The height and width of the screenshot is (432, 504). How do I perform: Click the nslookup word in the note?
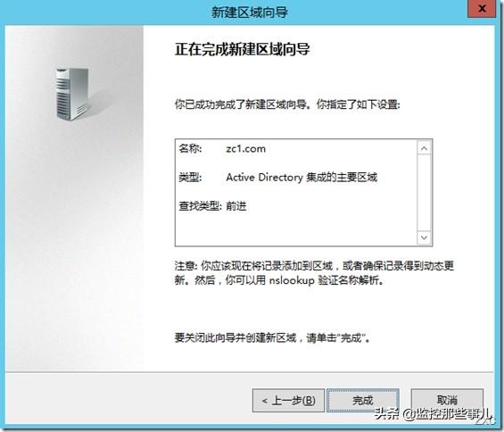pyautogui.click(x=292, y=280)
